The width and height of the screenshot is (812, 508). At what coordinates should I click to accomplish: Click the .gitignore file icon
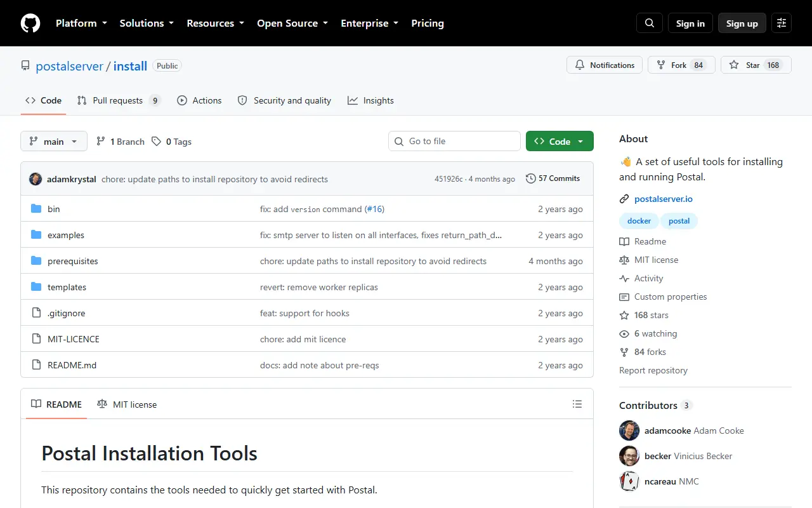click(36, 313)
